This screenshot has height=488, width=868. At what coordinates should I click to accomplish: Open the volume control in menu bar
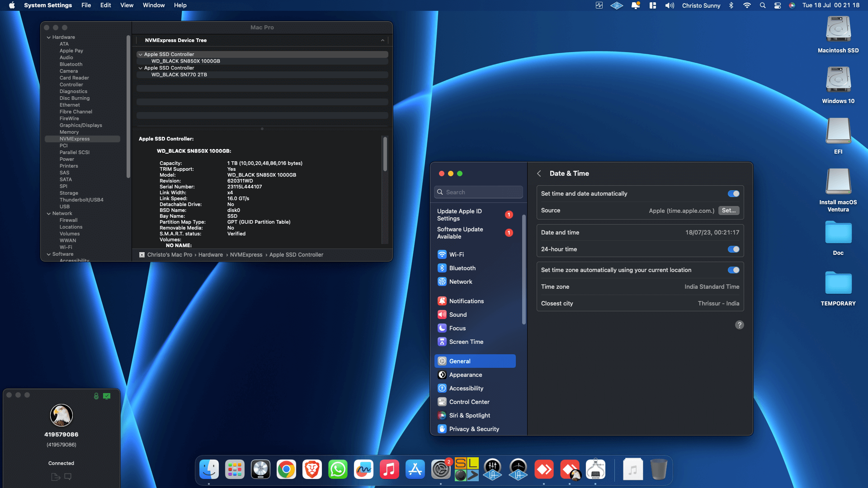(x=670, y=5)
